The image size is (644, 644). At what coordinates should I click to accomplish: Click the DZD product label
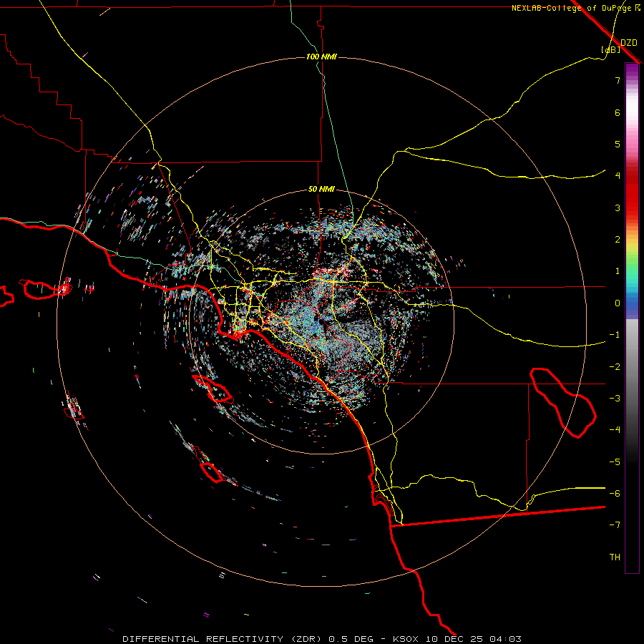pyautogui.click(x=629, y=43)
